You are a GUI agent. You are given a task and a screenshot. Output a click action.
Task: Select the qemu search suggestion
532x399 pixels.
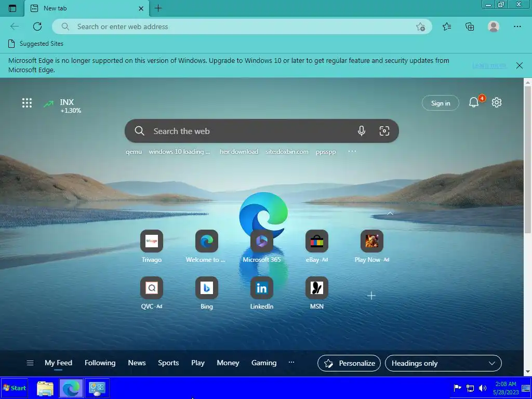(x=134, y=152)
